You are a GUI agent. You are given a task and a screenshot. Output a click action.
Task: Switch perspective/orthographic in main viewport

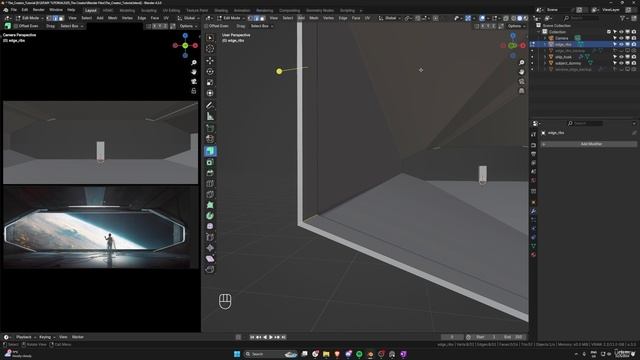tap(522, 91)
